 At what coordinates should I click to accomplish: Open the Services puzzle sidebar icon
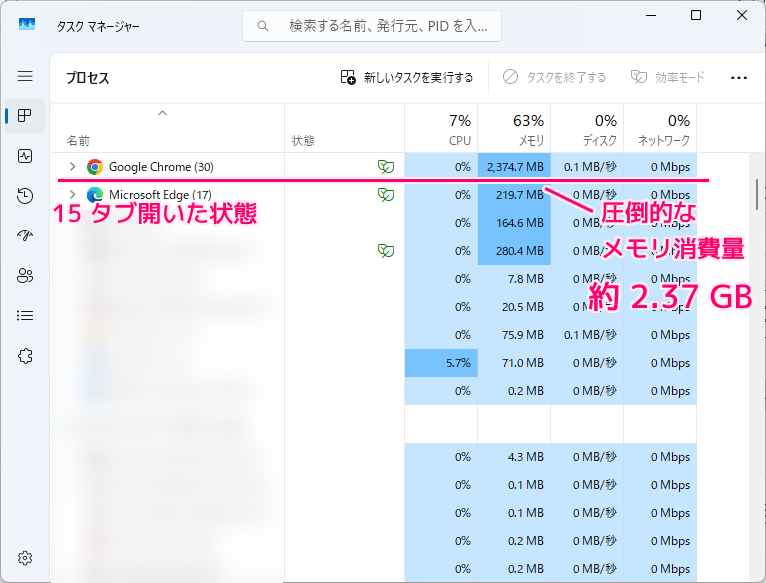tap(25, 356)
